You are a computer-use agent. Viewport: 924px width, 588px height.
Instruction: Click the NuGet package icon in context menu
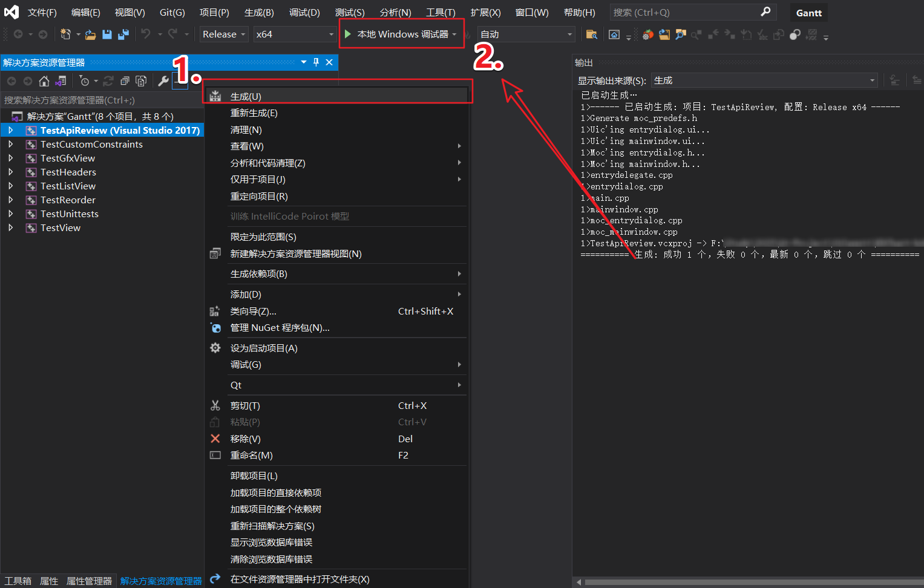[x=215, y=328]
